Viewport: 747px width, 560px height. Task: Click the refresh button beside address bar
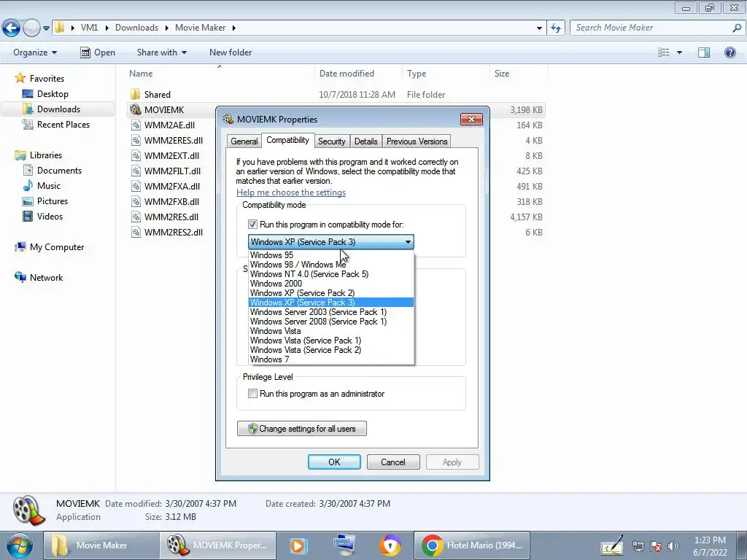[555, 28]
